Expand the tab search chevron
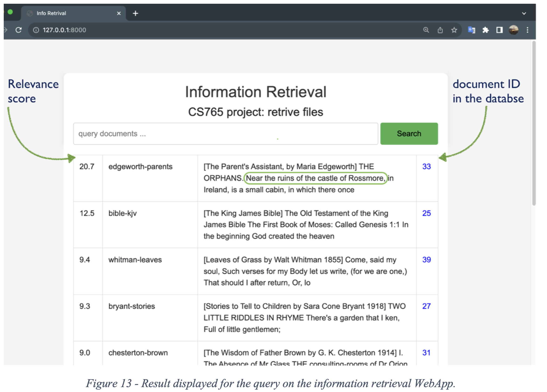This screenshot has width=547, height=392. [524, 14]
